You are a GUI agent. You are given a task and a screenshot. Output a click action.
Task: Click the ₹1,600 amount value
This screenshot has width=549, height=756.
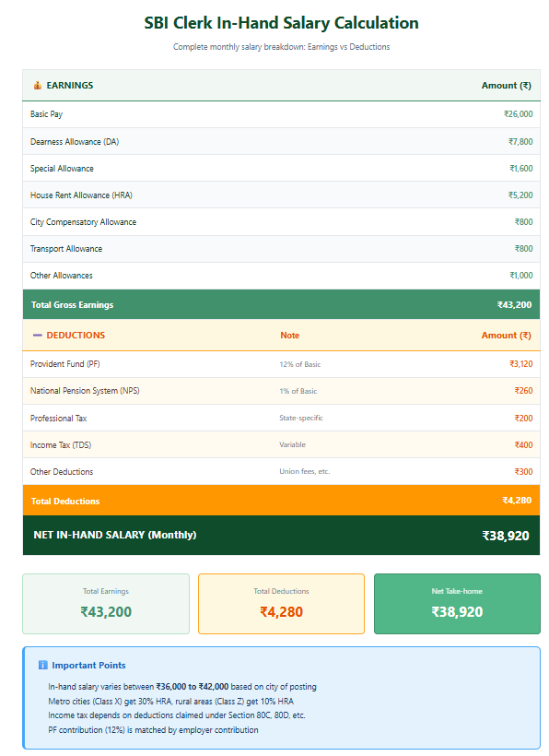pyautogui.click(x=521, y=169)
